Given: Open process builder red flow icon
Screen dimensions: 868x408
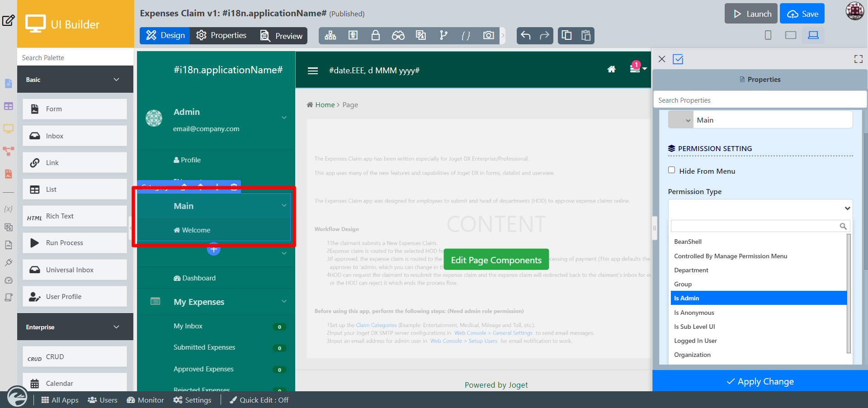Looking at the screenshot, I should (x=9, y=151).
